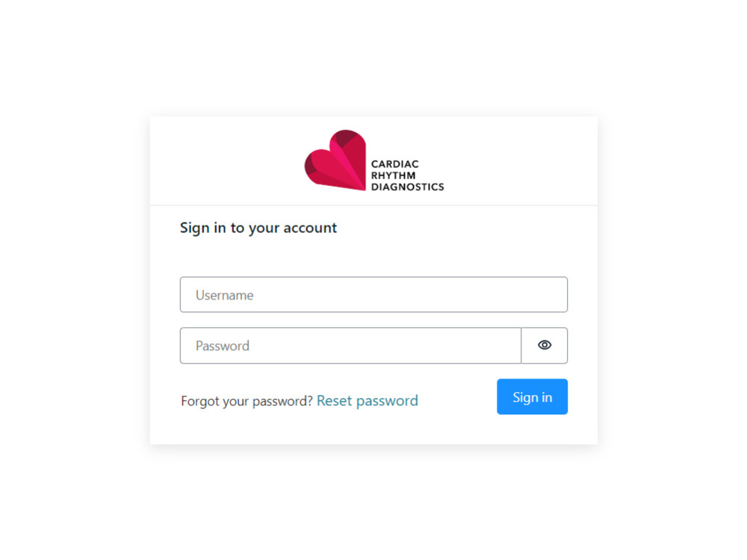Screen dimensions: 747x560
Task: Toggle password visibility with the eye icon
Action: [544, 345]
